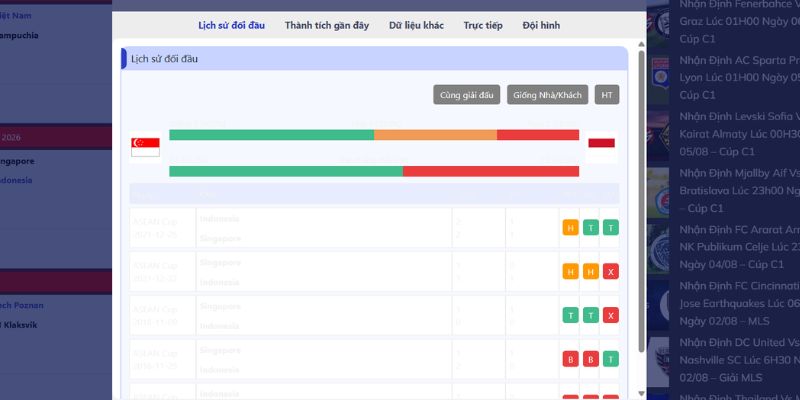800x400 pixels.
Task: Click orange draw segment of top bar
Action: tap(435, 135)
